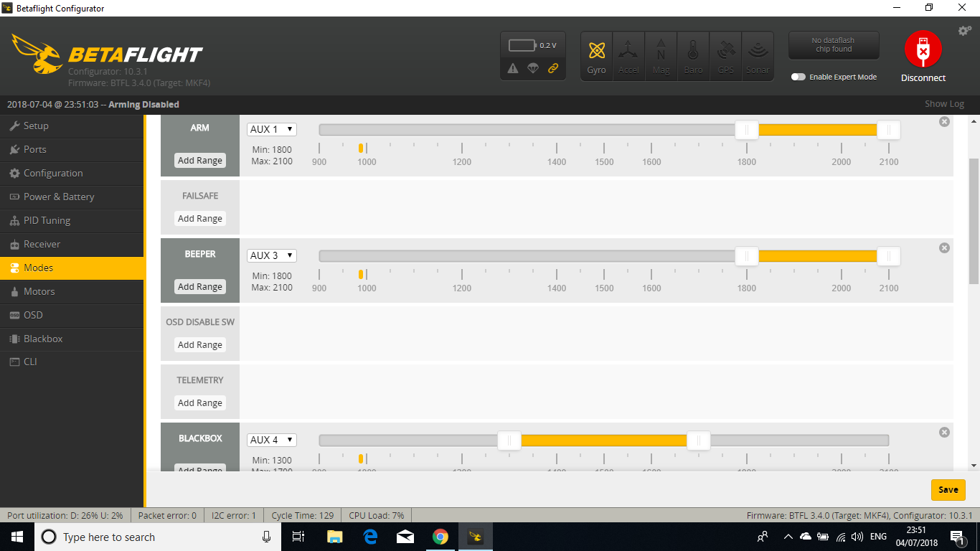Click ARM range upper slider handle
The height and width of the screenshot is (551, 980).
click(x=889, y=130)
